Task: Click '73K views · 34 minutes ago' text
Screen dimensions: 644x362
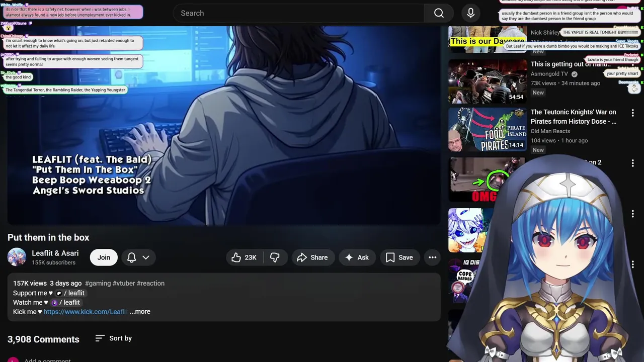Action: [566, 83]
